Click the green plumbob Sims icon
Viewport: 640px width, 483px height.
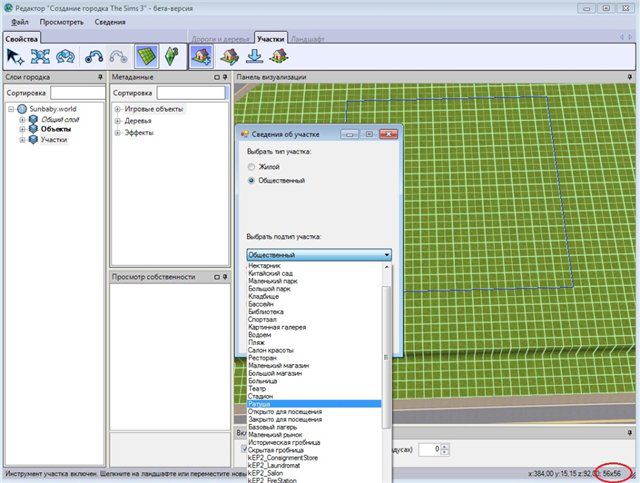point(170,57)
